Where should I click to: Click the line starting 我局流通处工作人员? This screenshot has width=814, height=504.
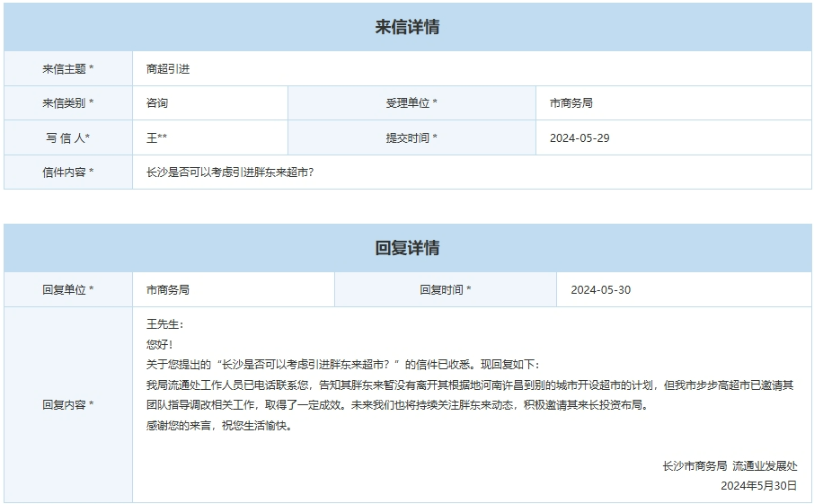[470, 385]
